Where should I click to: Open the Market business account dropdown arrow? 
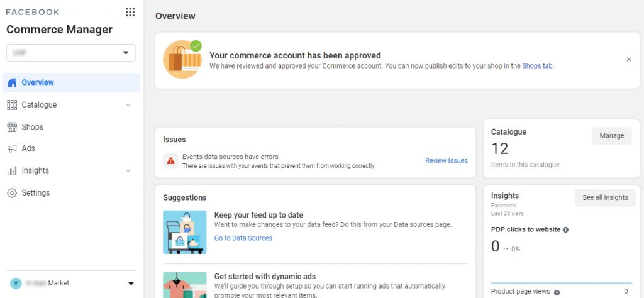131,283
